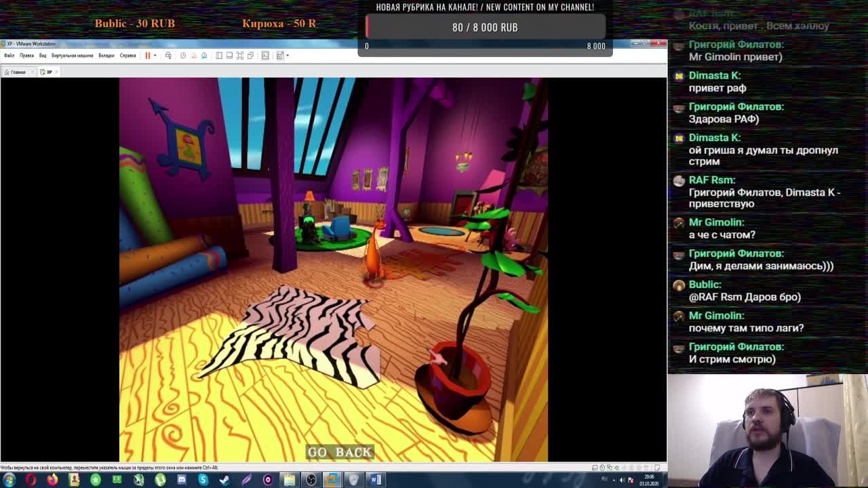This screenshot has height=488, width=868.
Task: Open the snapshot manager icon
Action: (x=204, y=56)
